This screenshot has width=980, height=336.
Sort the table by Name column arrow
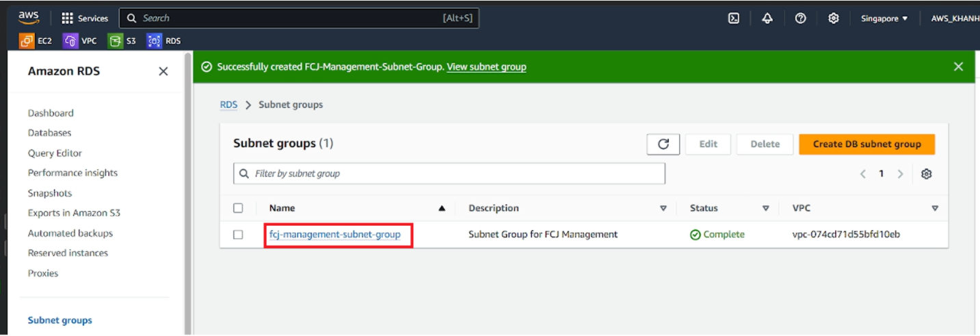(442, 208)
